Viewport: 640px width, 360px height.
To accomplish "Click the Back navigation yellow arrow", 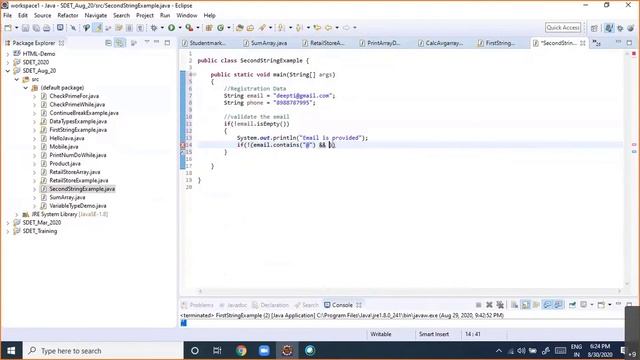I will (x=329, y=28).
